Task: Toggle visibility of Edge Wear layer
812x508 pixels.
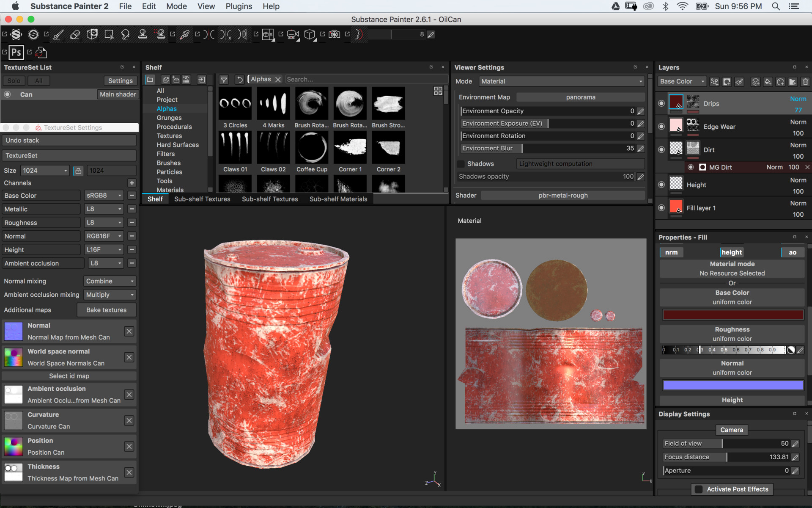Action: [x=661, y=127]
